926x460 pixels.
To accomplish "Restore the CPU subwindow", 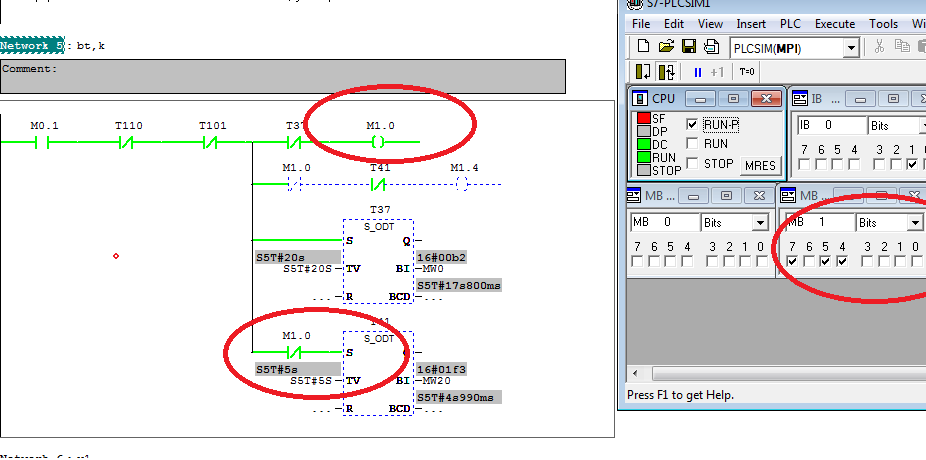I will tap(733, 99).
